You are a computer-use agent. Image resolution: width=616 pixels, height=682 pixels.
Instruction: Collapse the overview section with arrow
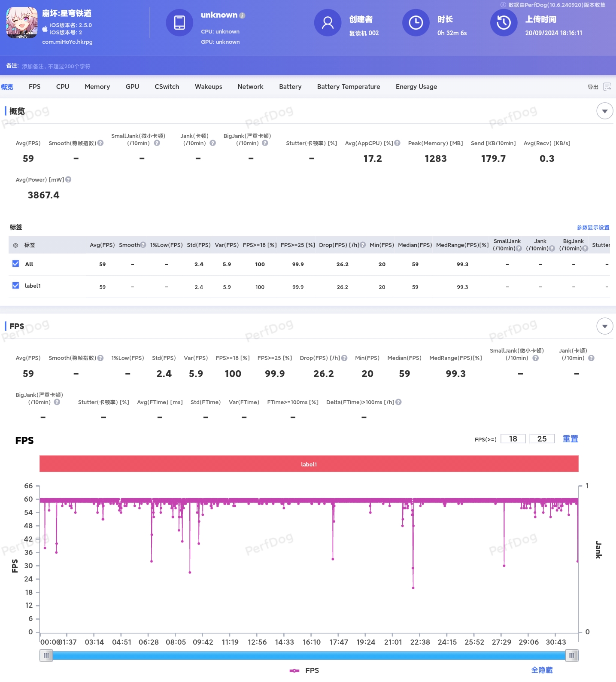pyautogui.click(x=604, y=111)
